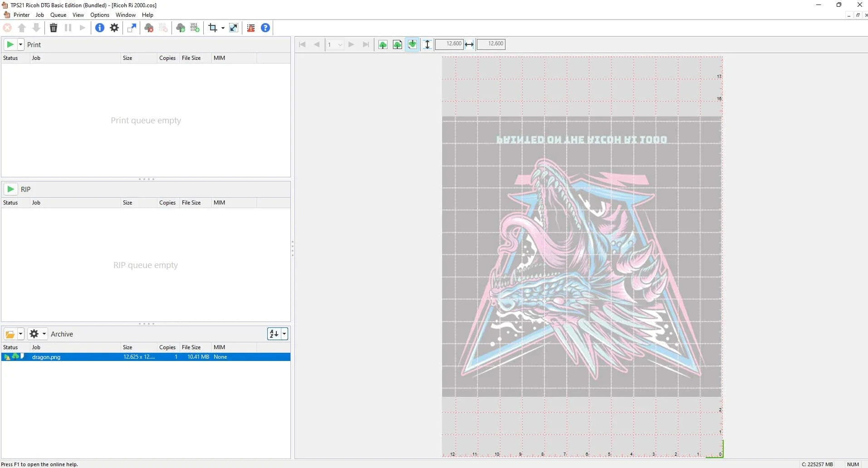
Task: Toggle the first tree image preview button
Action: point(383,44)
